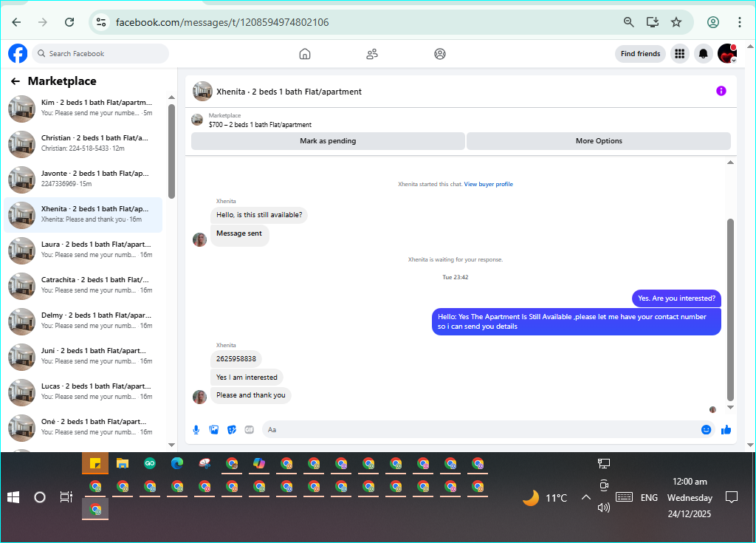Screen dimensions: 756x543
Task: Open the Facebook logo home link
Action: [x=18, y=54]
